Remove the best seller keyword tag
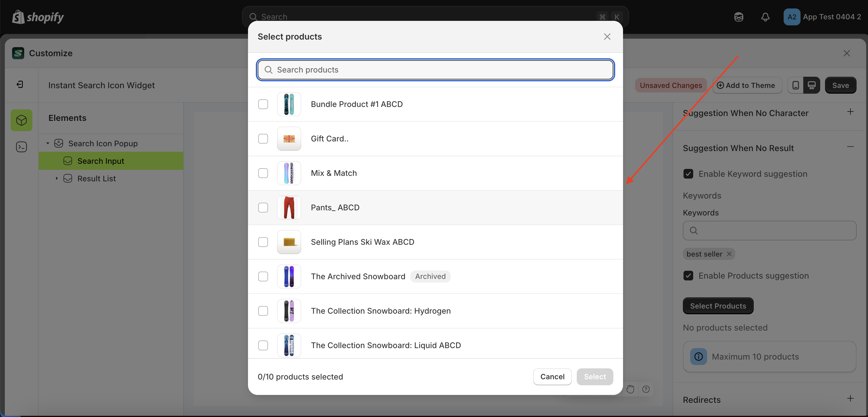Screen dimensions: 868x417 tap(729, 254)
